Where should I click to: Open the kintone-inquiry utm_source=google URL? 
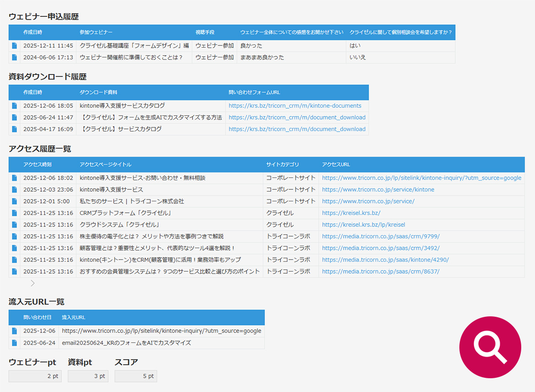421,178
